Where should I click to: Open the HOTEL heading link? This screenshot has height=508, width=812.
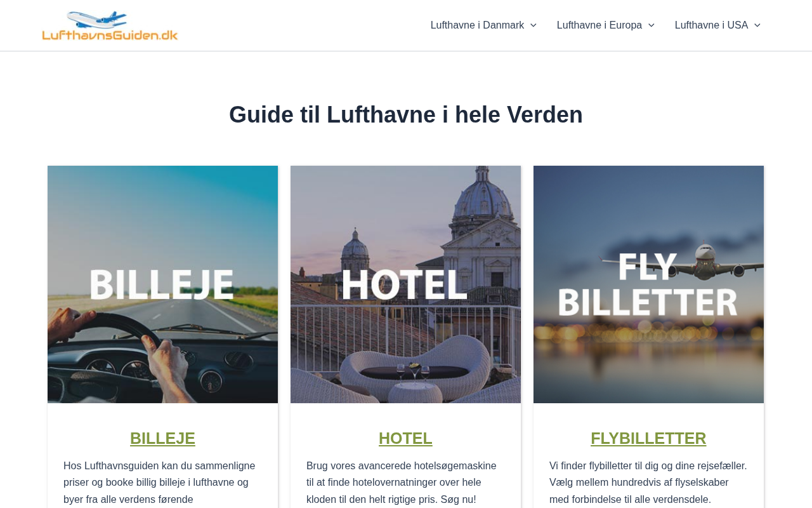click(405, 438)
